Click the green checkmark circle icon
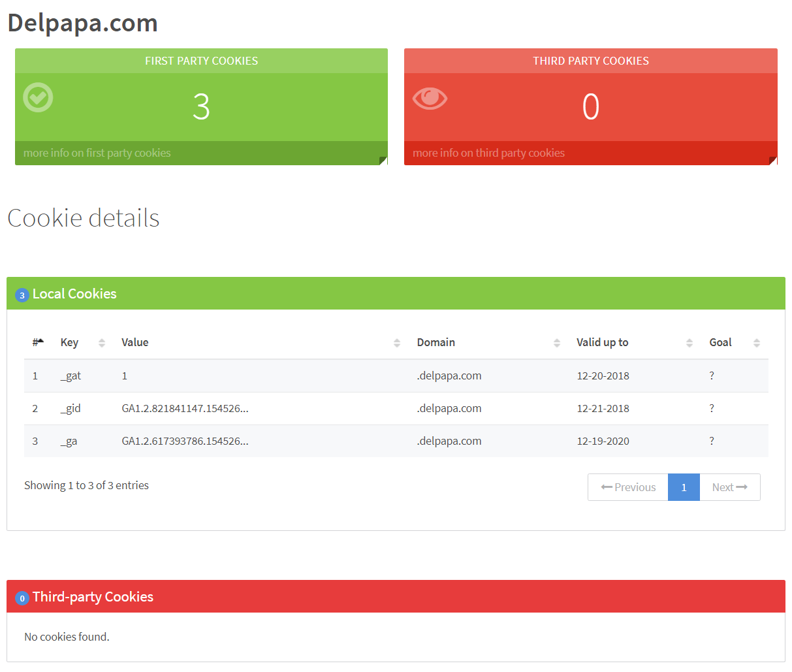 point(38,97)
